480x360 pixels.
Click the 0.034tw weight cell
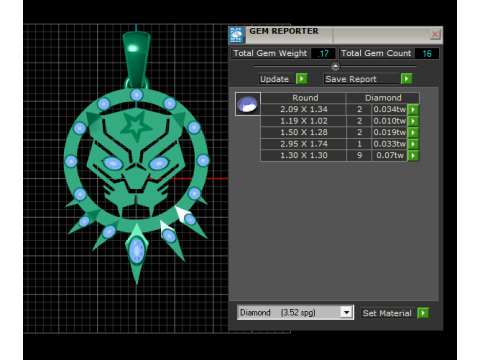coord(389,109)
